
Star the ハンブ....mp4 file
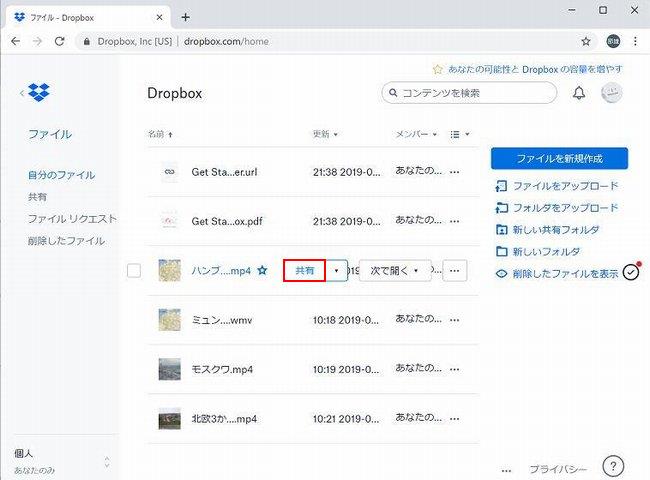pyautogui.click(x=262, y=271)
